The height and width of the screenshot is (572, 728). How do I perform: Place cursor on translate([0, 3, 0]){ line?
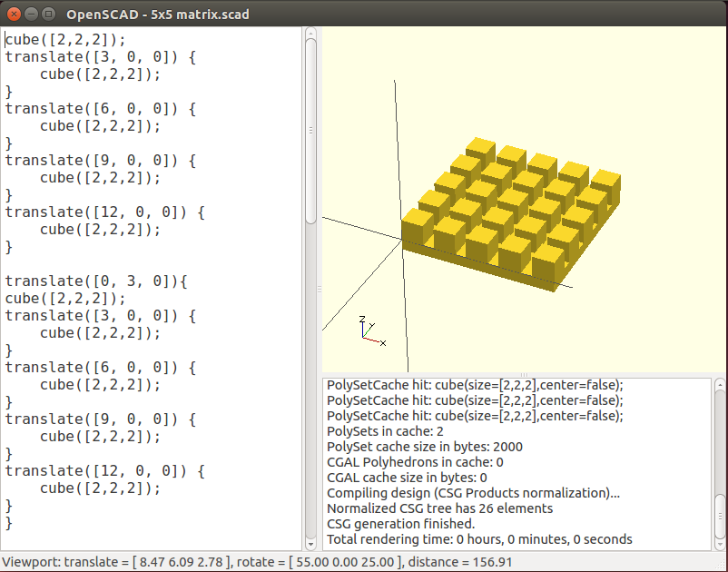96,281
